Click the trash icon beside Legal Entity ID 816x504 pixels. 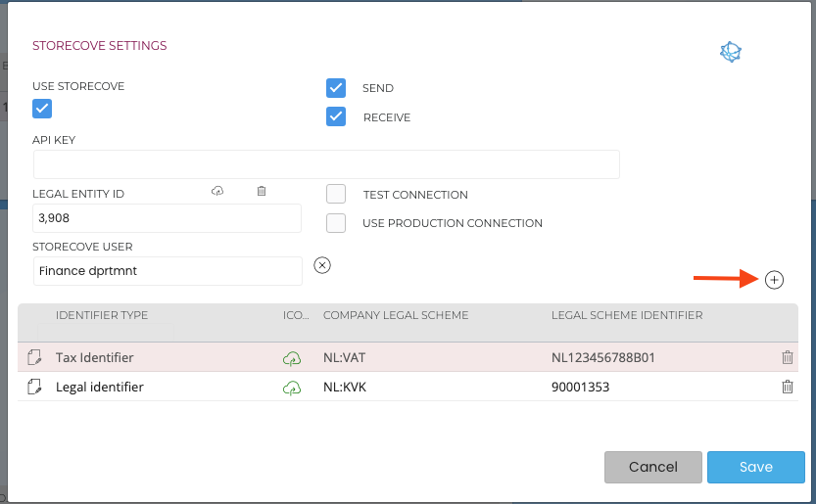coord(262,192)
